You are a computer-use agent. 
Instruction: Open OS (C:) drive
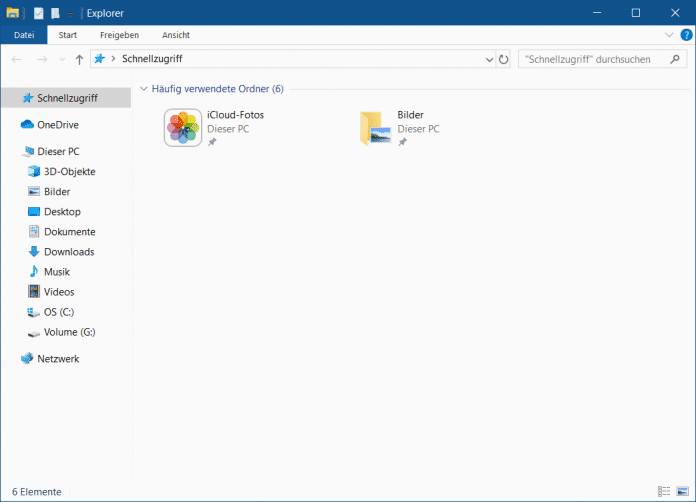pos(58,312)
